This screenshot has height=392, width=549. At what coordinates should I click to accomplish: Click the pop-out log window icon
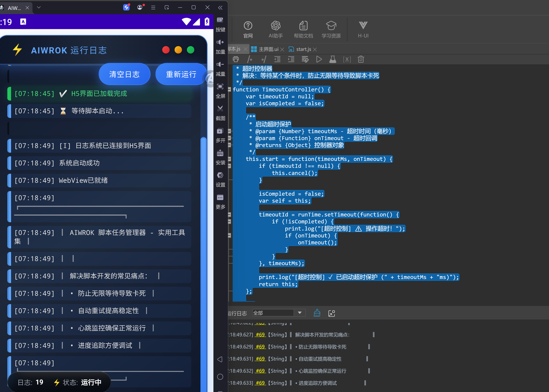(332, 313)
